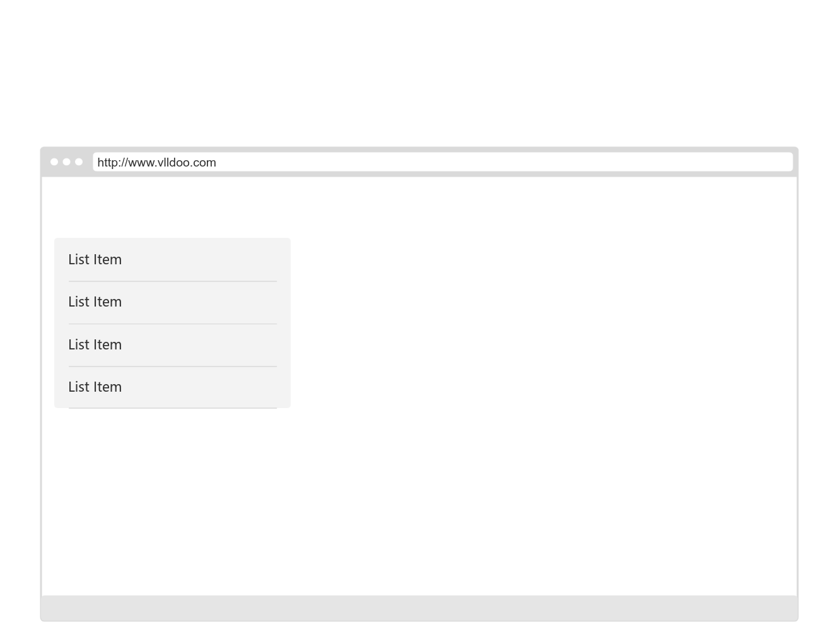The width and height of the screenshot is (821, 644).
Task: Click right padding of first List Item row
Action: pyautogui.click(x=252, y=260)
